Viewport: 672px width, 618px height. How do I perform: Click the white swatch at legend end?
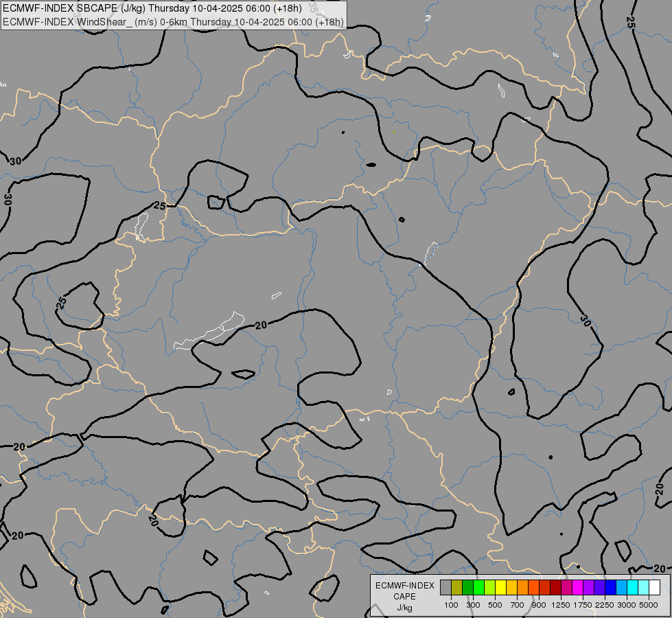point(654,588)
